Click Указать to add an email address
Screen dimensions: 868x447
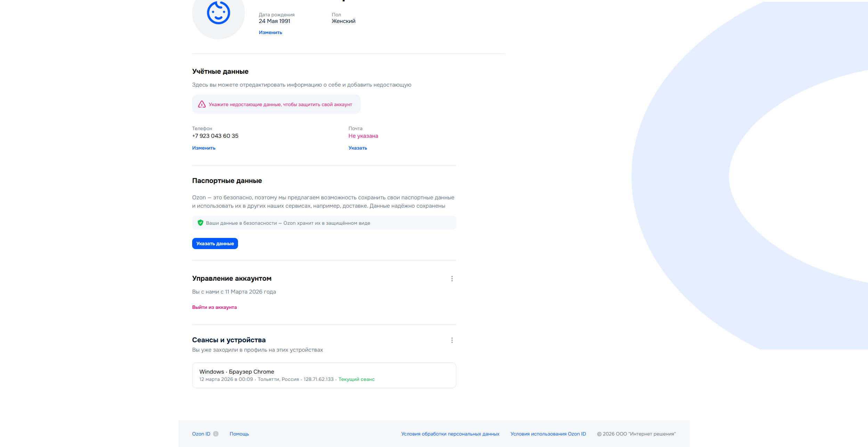pyautogui.click(x=358, y=148)
